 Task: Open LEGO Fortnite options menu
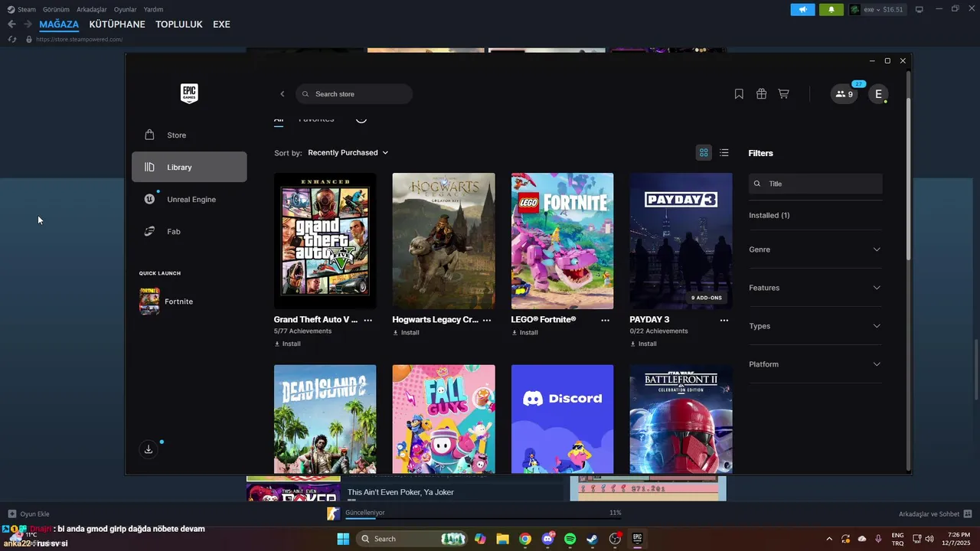[606, 320]
